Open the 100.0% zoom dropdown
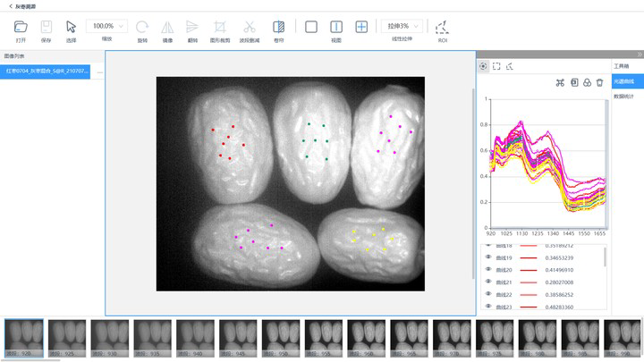The width and height of the screenshot is (644, 362). tap(108, 26)
